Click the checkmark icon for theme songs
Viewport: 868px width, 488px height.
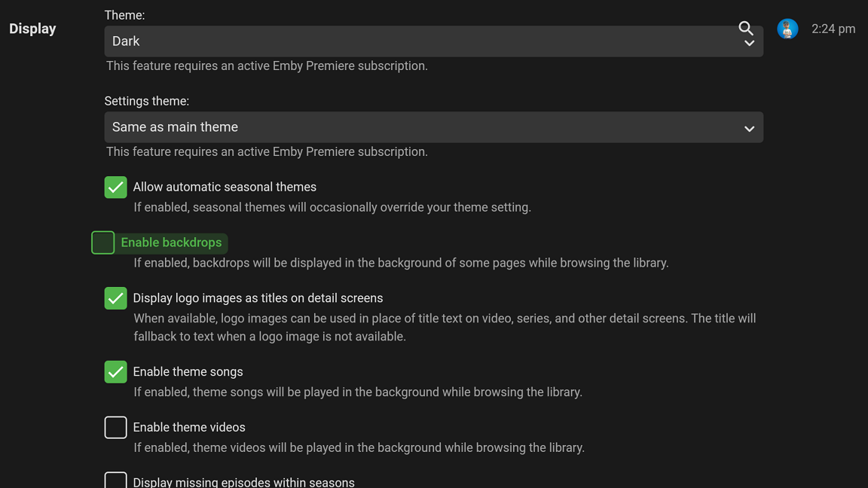(x=115, y=372)
